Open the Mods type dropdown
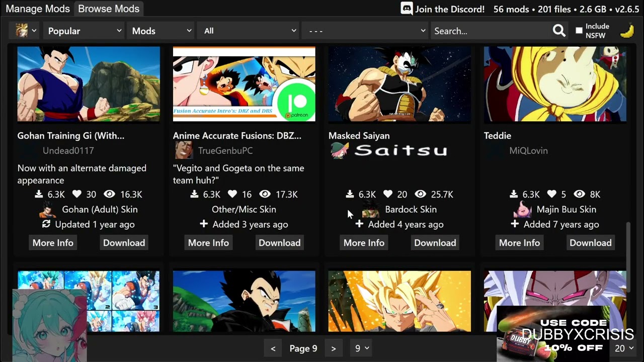This screenshot has height=362, width=644. coord(161,31)
